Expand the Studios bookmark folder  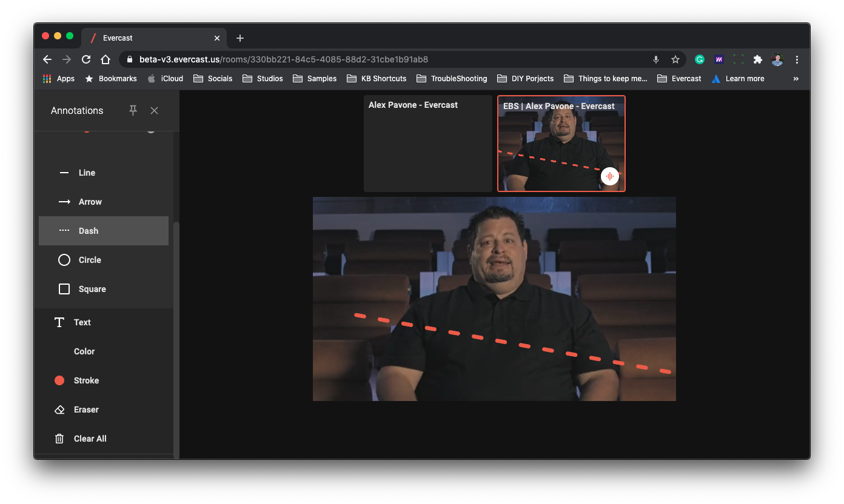pos(263,79)
